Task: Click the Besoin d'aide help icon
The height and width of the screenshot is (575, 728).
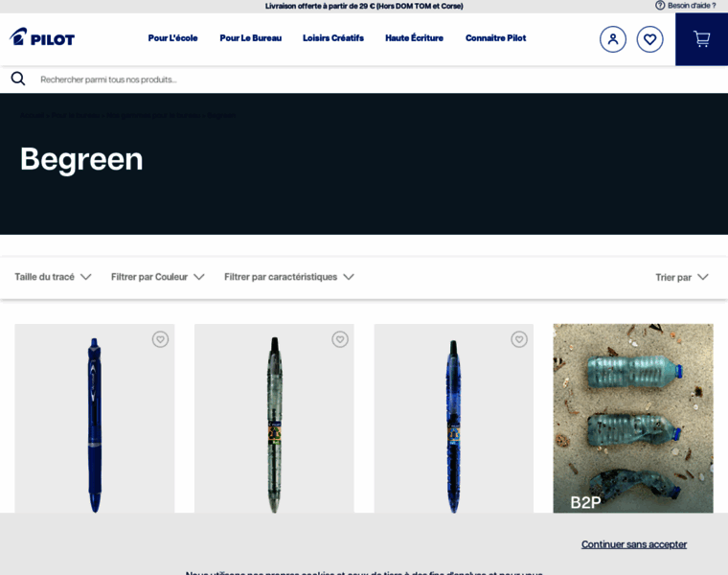Action: click(x=660, y=6)
